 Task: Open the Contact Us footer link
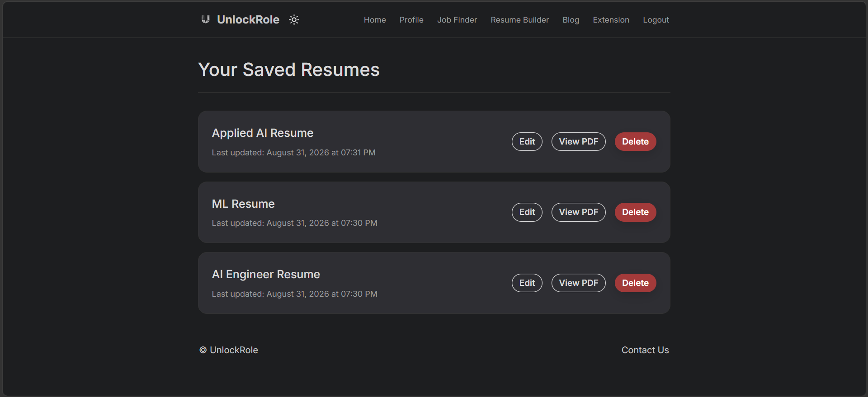[x=645, y=350]
